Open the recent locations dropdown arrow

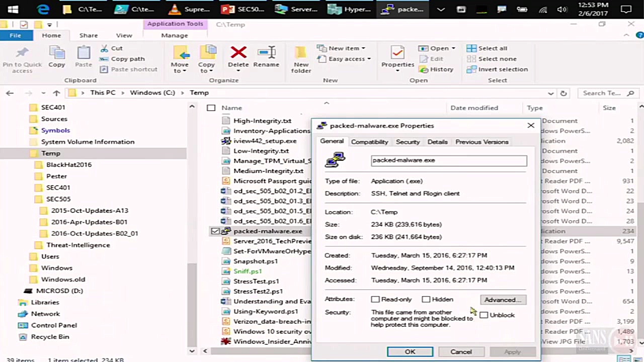pos(43,93)
